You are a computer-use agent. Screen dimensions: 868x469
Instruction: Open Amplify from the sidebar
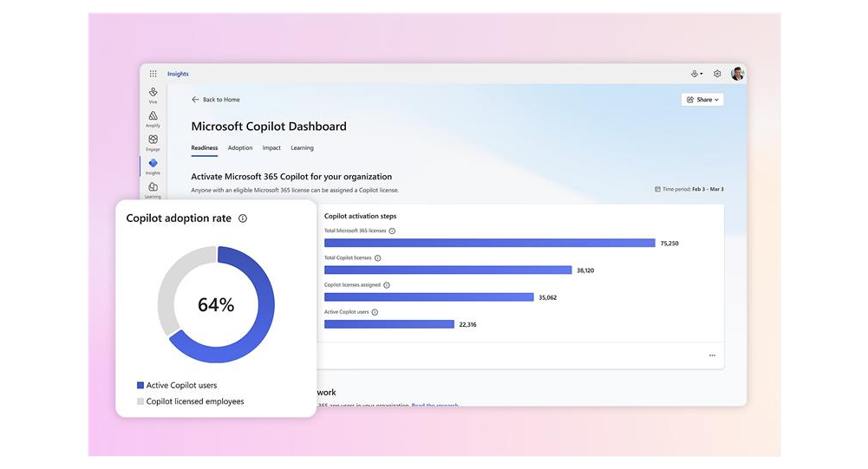(x=153, y=119)
